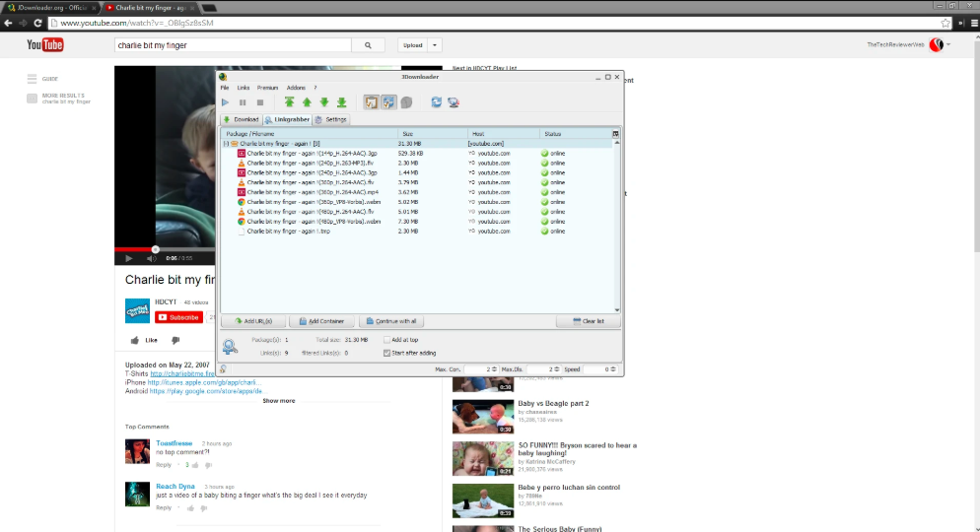Click the YouTube search box
The image size is (980, 532).
coord(233,45)
